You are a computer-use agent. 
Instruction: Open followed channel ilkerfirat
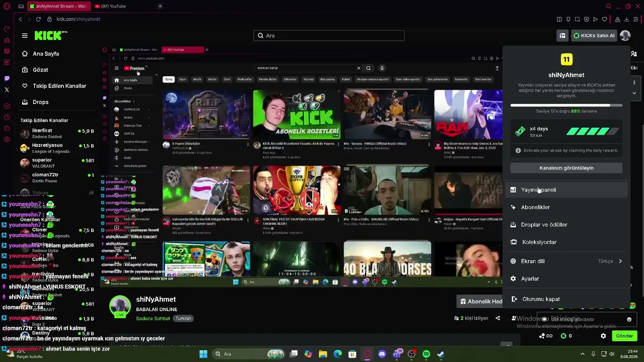coord(57,134)
